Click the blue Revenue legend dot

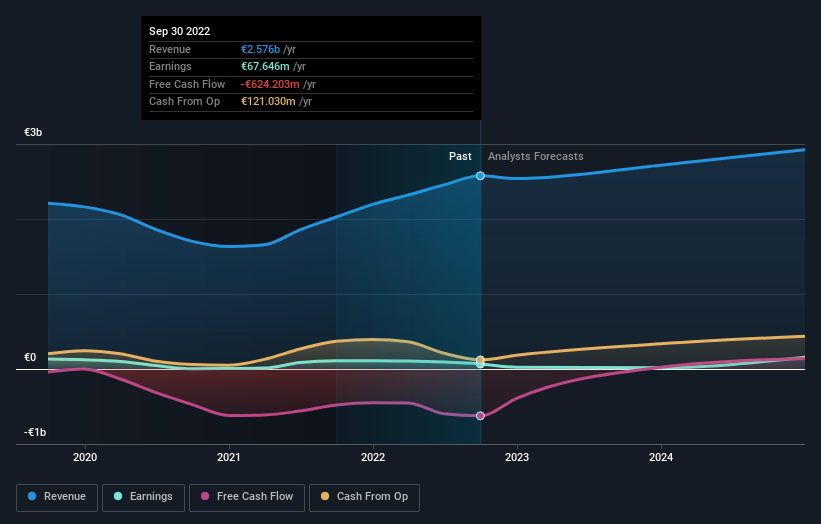[32, 496]
